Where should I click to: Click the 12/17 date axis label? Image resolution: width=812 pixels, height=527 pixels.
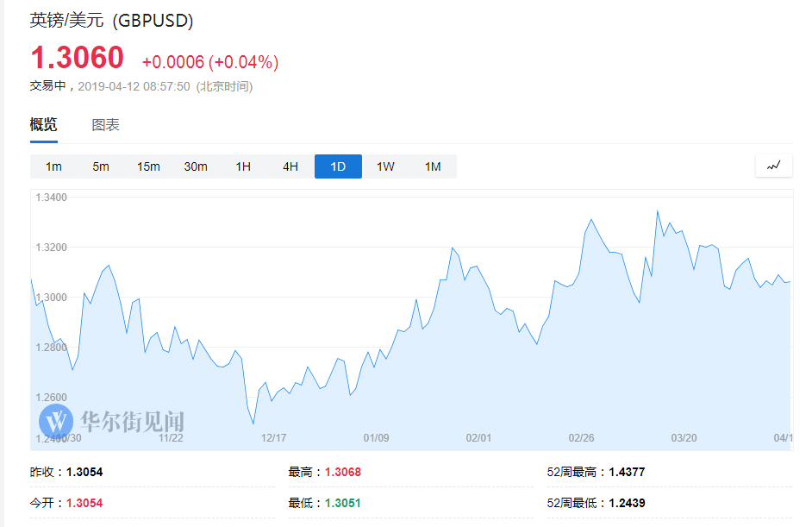tap(273, 438)
